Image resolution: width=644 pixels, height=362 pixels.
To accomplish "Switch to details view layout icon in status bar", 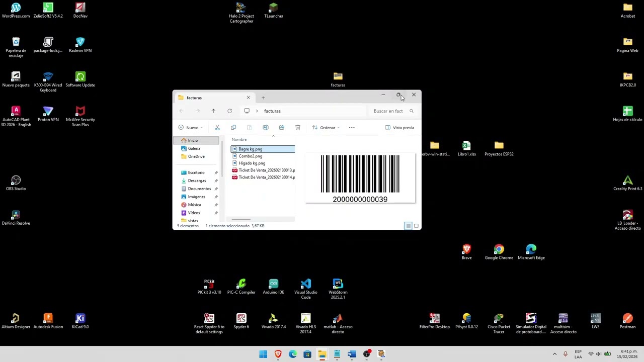I will click(x=408, y=226).
